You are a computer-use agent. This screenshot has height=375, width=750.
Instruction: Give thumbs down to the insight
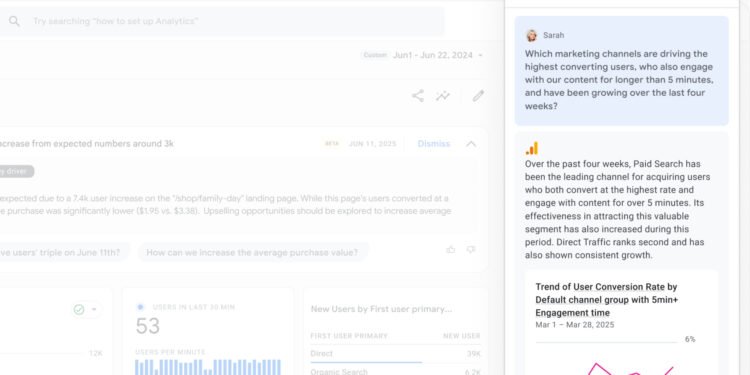pyautogui.click(x=471, y=250)
